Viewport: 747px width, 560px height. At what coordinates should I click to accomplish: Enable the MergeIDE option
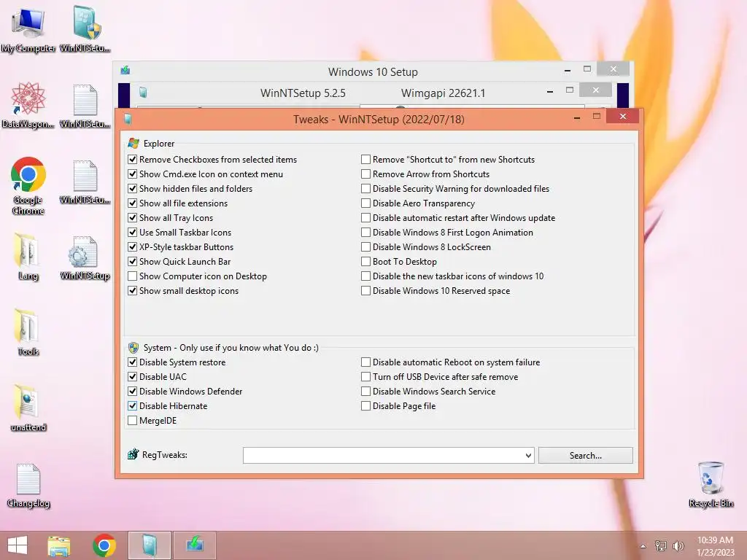(133, 421)
